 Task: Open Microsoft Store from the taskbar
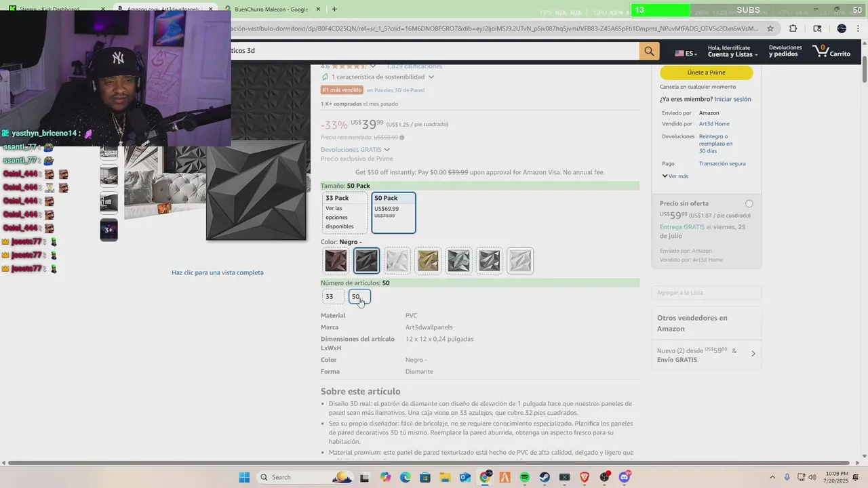(425, 477)
